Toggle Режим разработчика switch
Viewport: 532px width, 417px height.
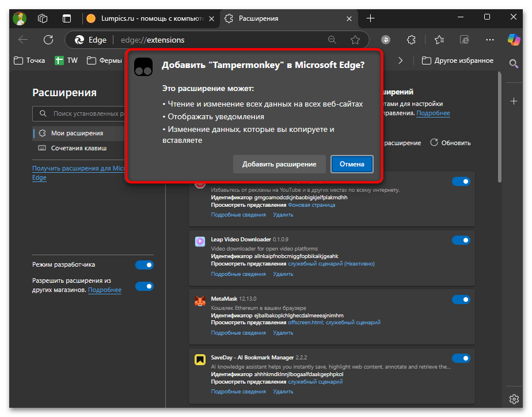click(x=145, y=265)
